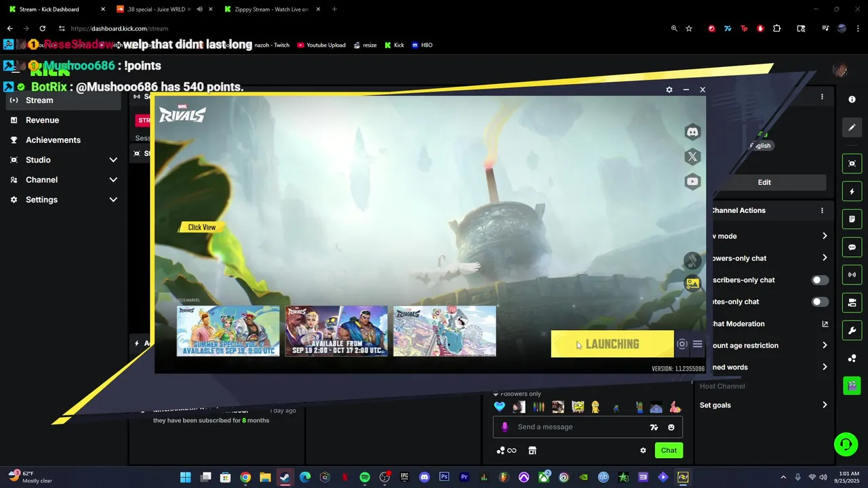The image size is (868, 488).
Task: Click the LAUNCHING button
Action: click(x=612, y=344)
